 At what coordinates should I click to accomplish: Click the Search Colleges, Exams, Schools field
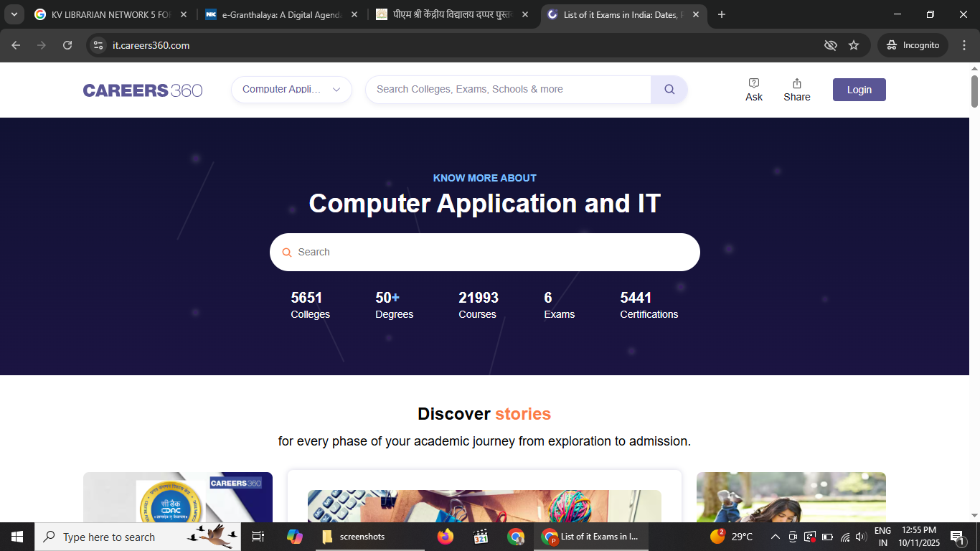508,90
